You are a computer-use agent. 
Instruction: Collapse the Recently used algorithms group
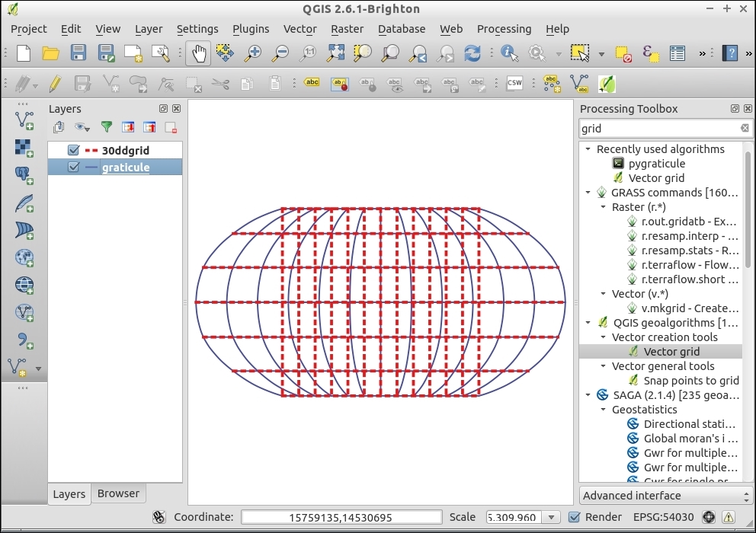tap(588, 149)
